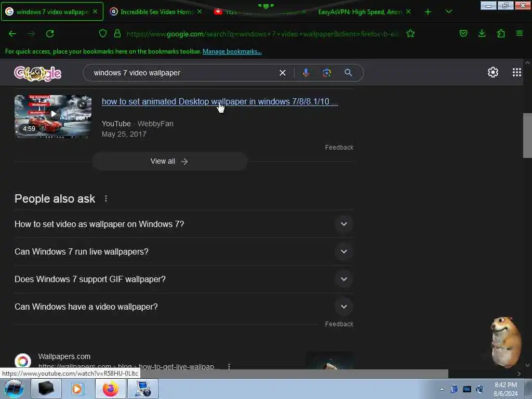The width and height of the screenshot is (532, 399).
Task: Open the Wallpapers.com result site name
Action: click(x=64, y=356)
